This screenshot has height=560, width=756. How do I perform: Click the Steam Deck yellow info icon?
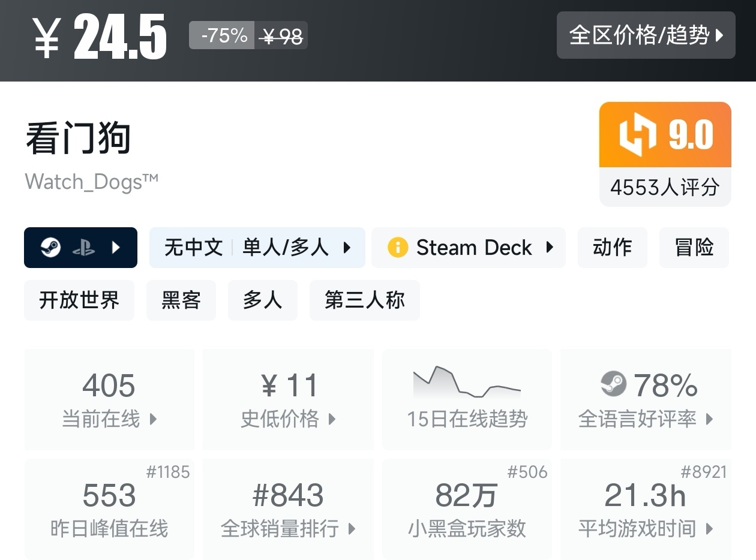click(x=397, y=248)
